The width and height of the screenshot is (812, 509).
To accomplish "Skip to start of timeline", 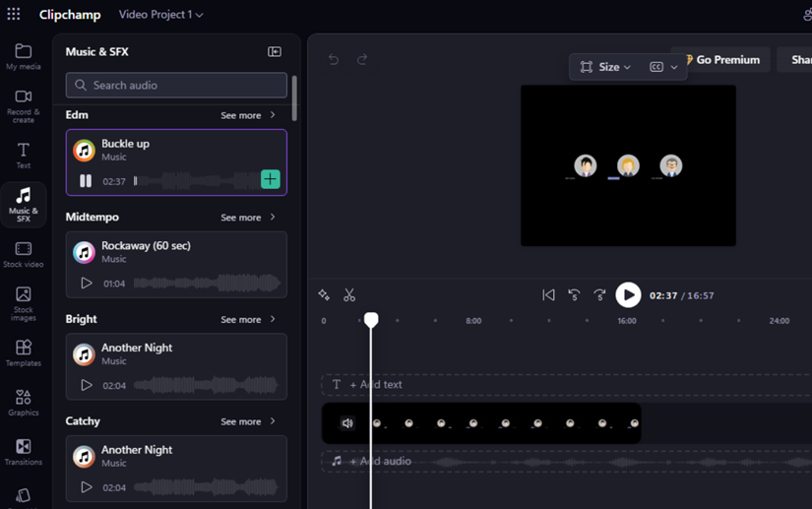I will point(548,295).
